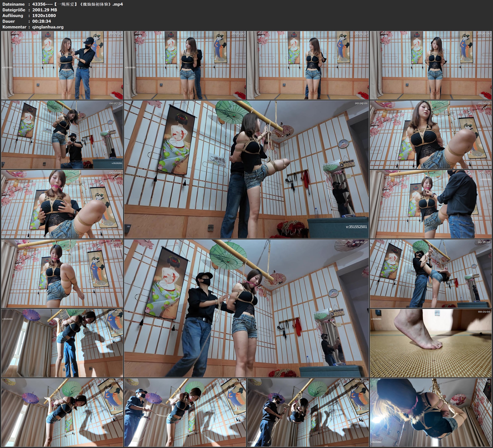The image size is (493, 448).
Task: Click the thumbnail timestamped 00:22:33
Action: [62, 412]
